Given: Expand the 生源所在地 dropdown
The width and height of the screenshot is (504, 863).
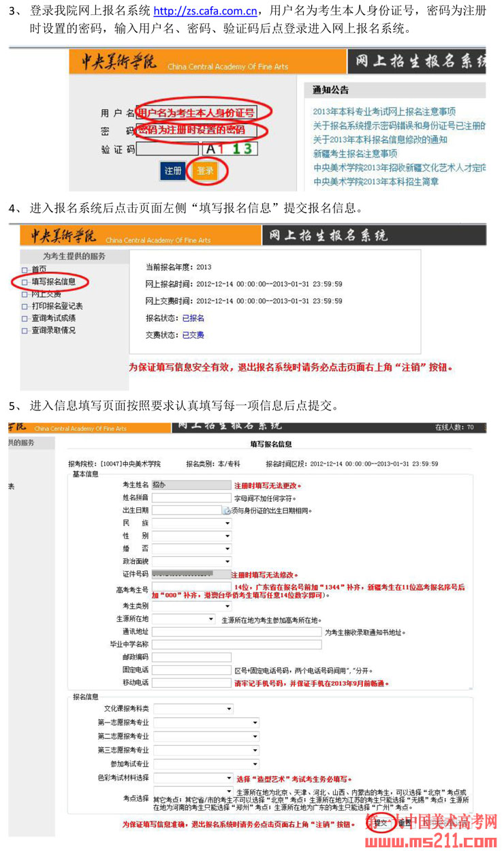Looking at the screenshot, I should 183,619.
